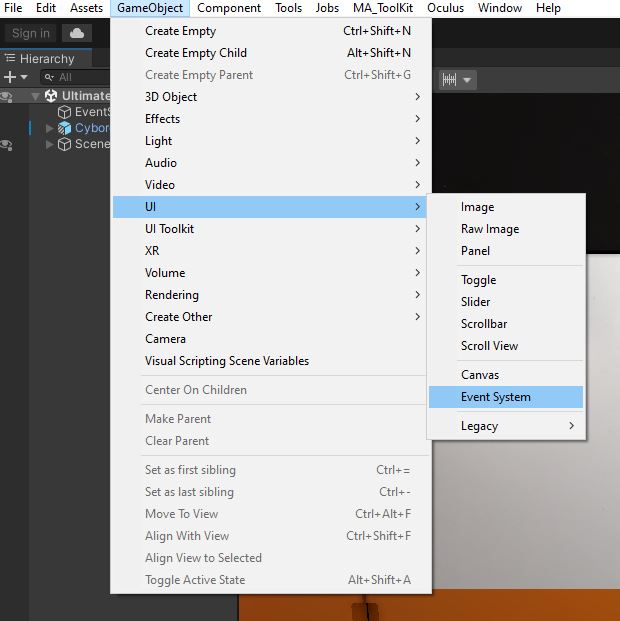
Task: Open the Oculus menu
Action: point(445,8)
